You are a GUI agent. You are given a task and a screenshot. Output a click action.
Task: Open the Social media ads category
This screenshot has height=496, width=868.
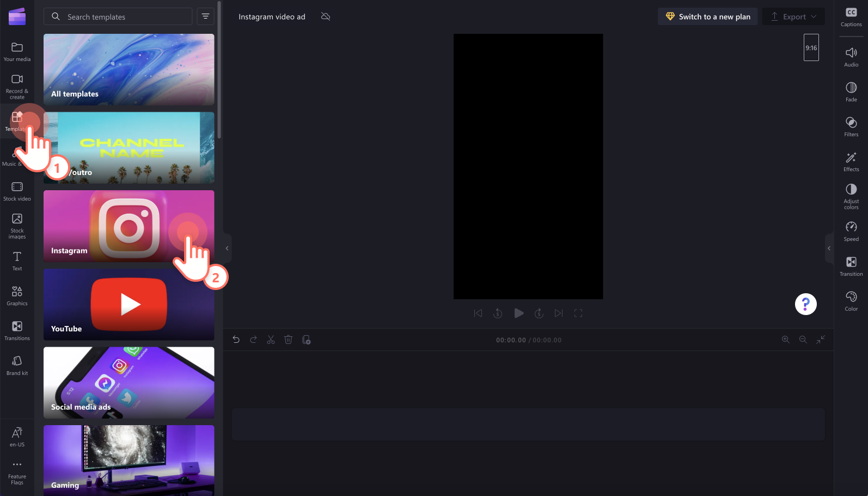tap(129, 383)
